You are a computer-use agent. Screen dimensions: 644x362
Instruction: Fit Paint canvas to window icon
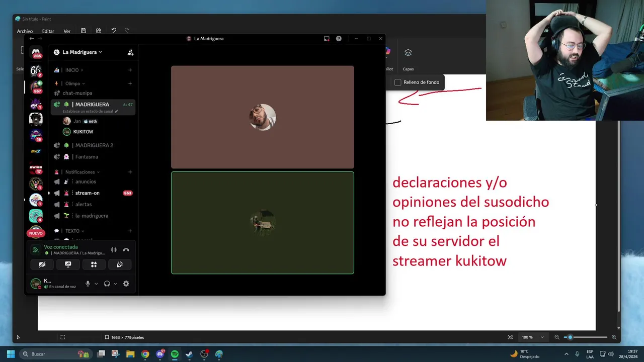coord(510,337)
